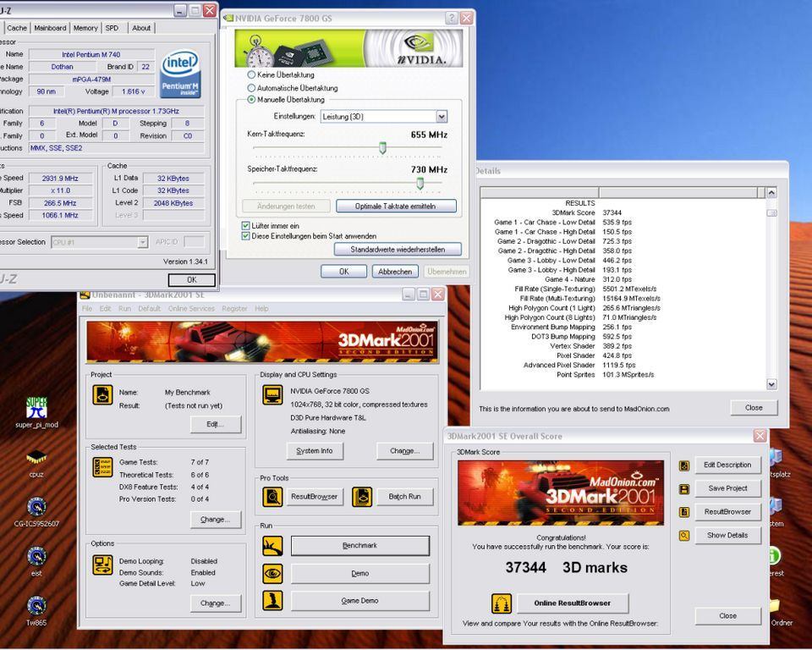This screenshot has height=650, width=812.
Task: Open the Processor Selection CPU #1 dropdown
Action: 100,242
